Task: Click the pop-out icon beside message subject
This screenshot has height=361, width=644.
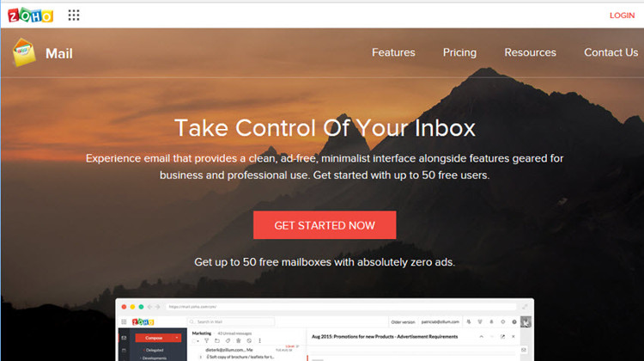Action: (502, 336)
